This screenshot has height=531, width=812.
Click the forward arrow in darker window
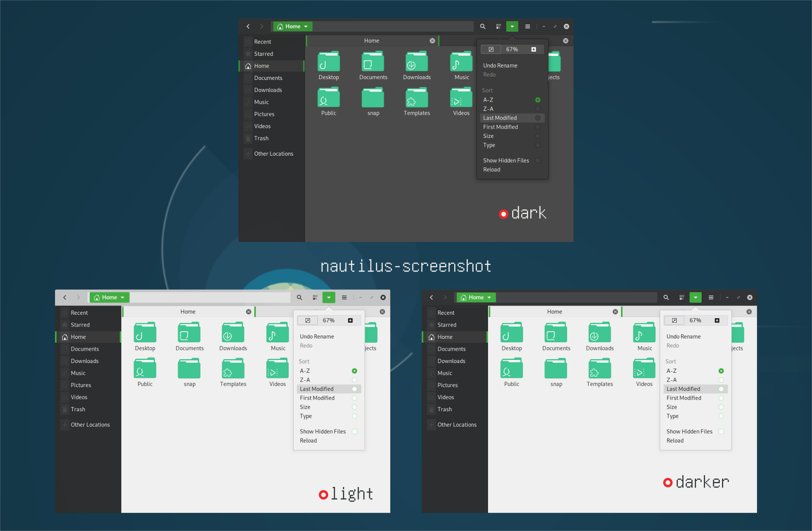pos(445,297)
